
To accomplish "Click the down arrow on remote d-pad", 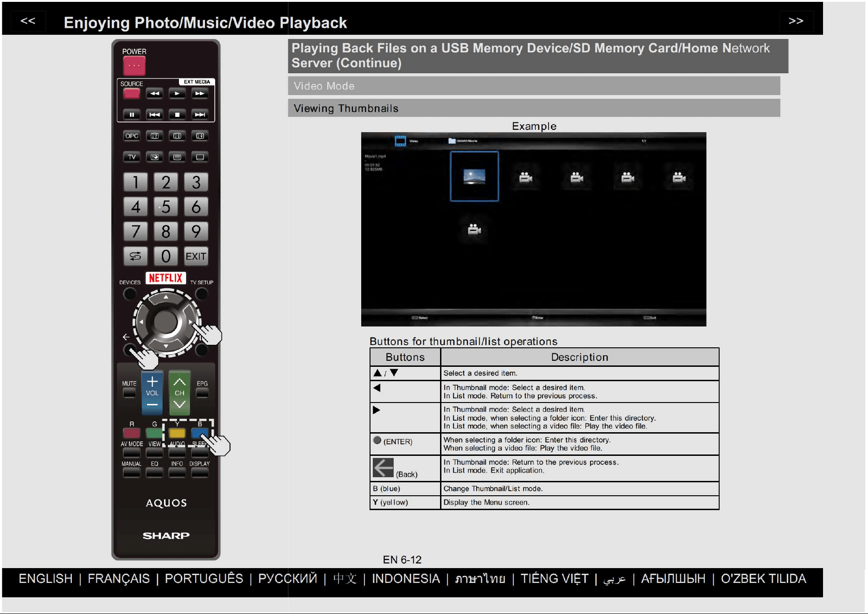I will pos(166,346).
